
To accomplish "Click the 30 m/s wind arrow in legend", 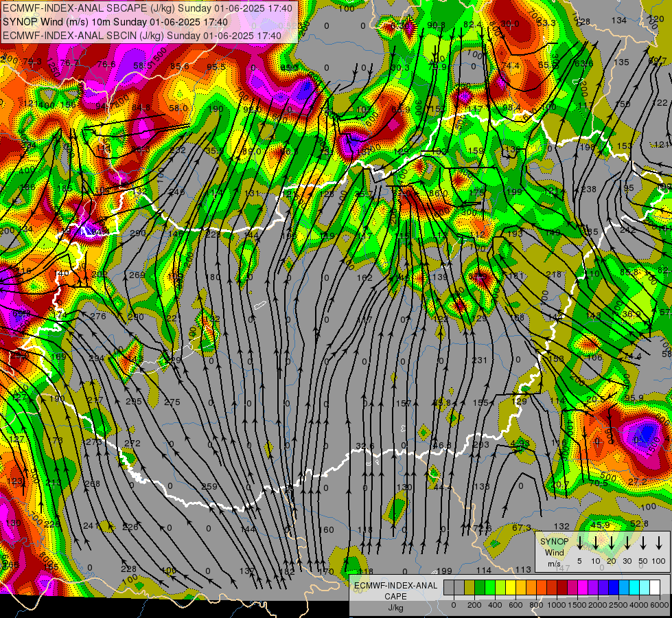I will (x=627, y=542).
